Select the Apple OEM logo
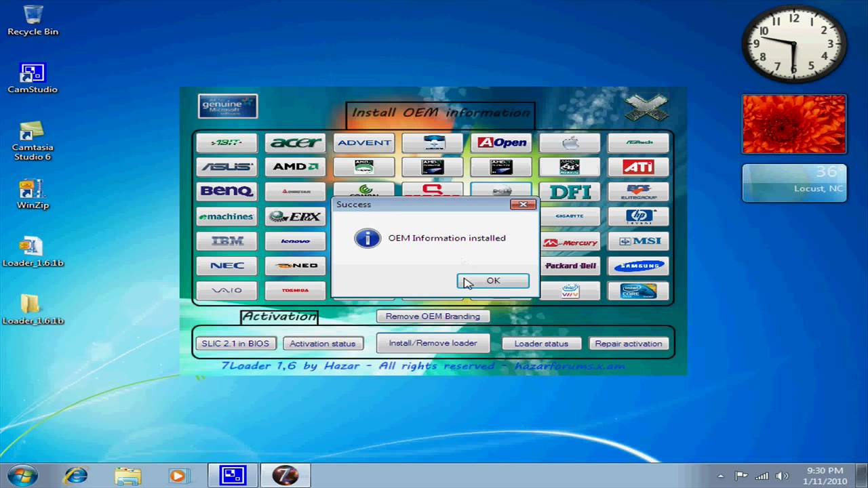868x488 pixels. point(570,142)
